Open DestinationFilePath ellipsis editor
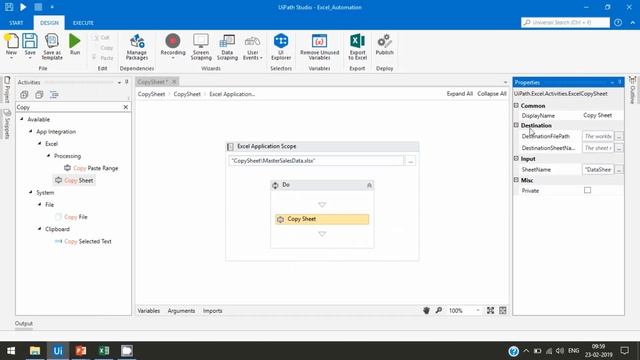This screenshot has height=360, width=640. coord(619,136)
